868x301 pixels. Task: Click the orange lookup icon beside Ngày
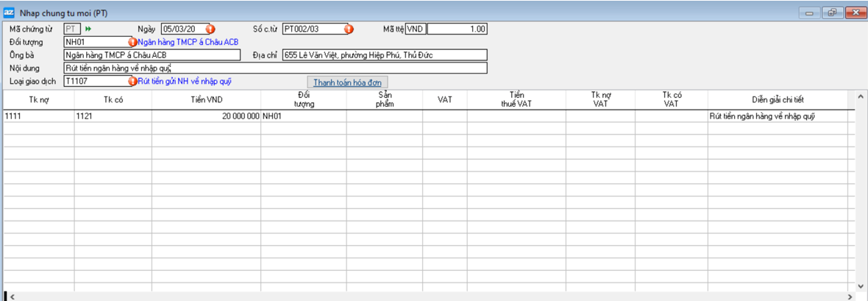(210, 29)
